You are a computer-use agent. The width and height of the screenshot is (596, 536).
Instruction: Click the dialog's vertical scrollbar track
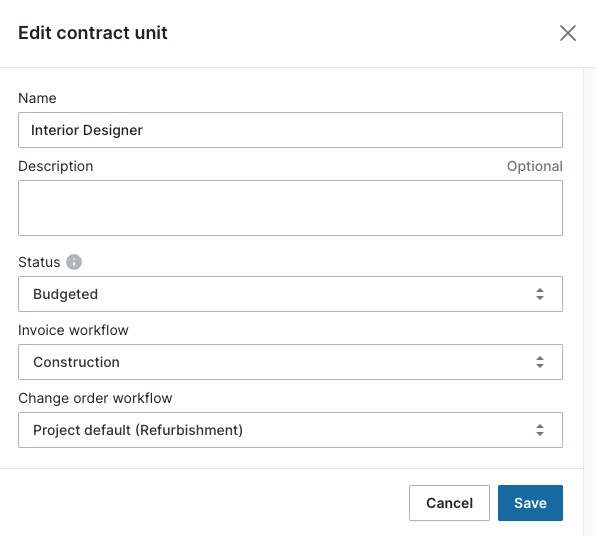(x=590, y=302)
